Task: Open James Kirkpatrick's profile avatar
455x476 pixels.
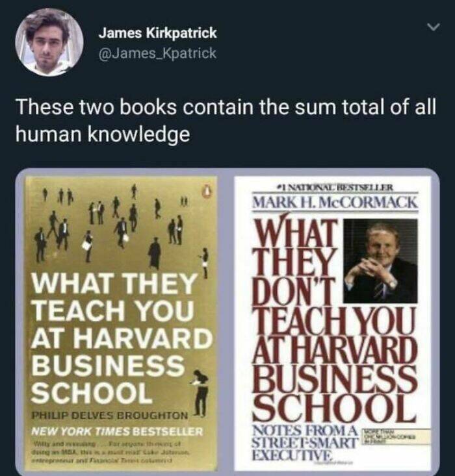Action: [49, 42]
